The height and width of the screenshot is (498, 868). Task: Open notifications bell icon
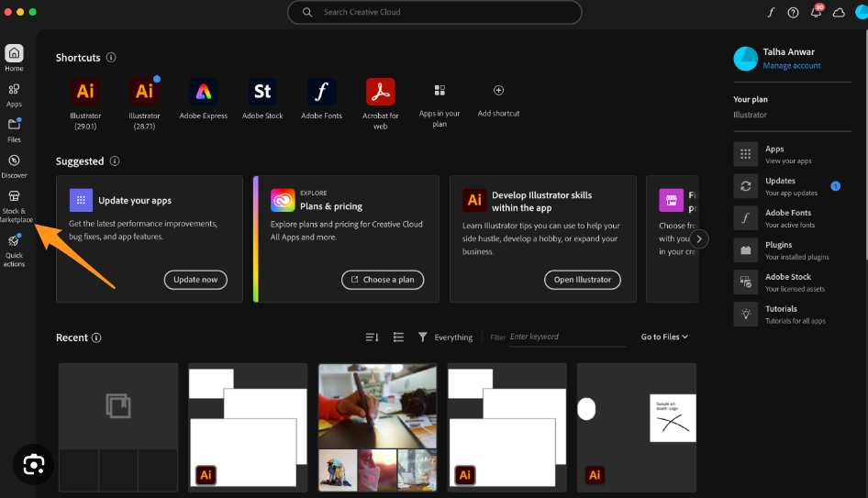[816, 12]
